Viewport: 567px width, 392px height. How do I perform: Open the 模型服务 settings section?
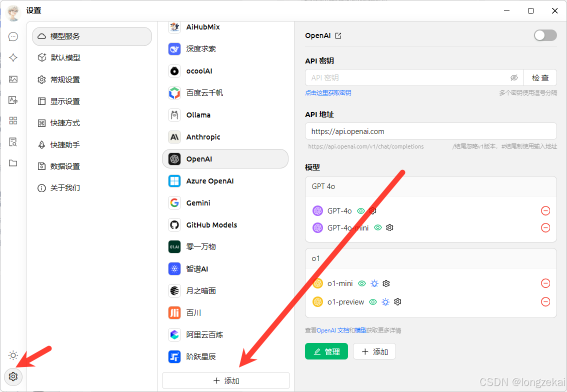[x=92, y=36]
